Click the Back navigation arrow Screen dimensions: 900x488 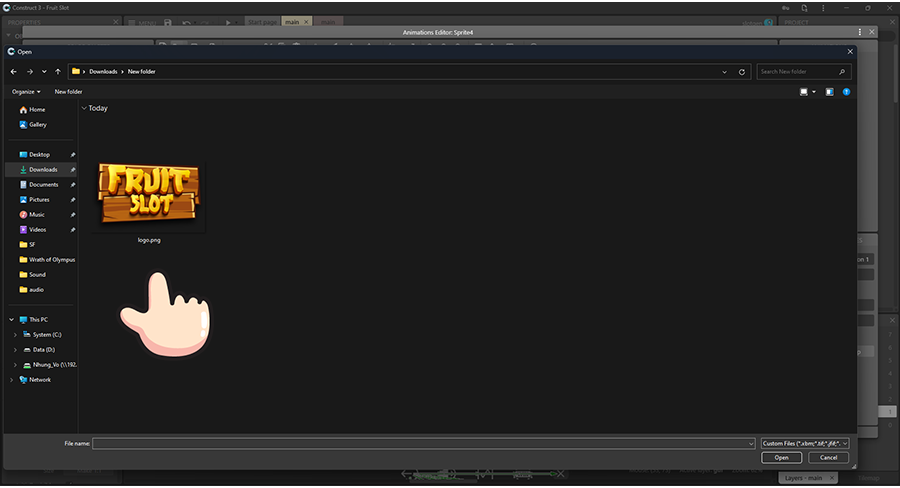13,72
